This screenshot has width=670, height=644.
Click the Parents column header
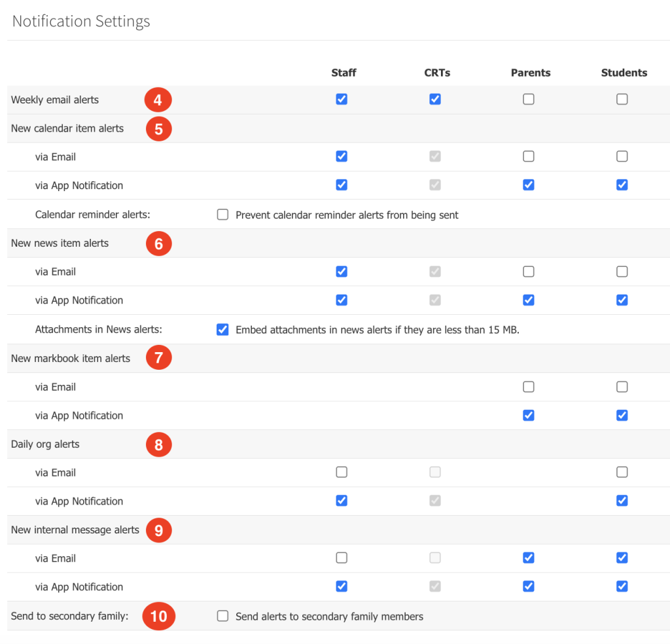click(531, 73)
